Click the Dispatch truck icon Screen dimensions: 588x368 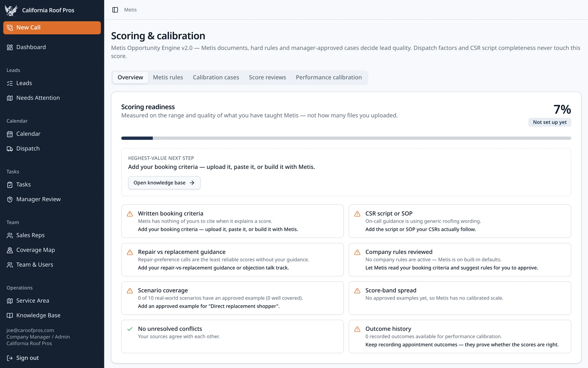click(x=10, y=149)
